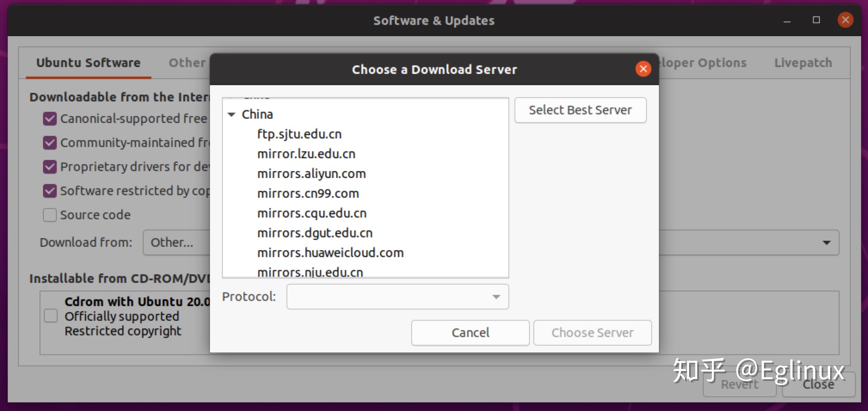Screen dimensions: 868x411
Task: Click the Choose Server button
Action: point(592,333)
